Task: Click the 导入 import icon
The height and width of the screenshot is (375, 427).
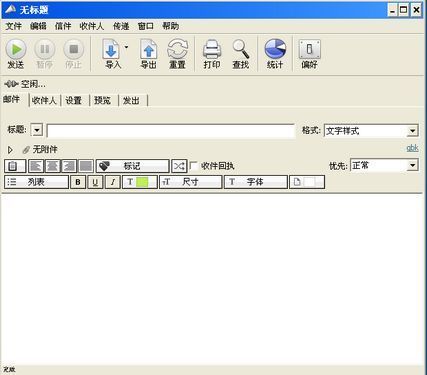Action: 111,49
